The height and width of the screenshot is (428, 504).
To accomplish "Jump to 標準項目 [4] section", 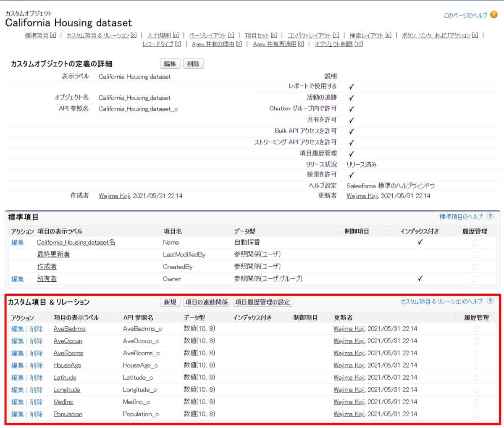I will pyautogui.click(x=40, y=35).
